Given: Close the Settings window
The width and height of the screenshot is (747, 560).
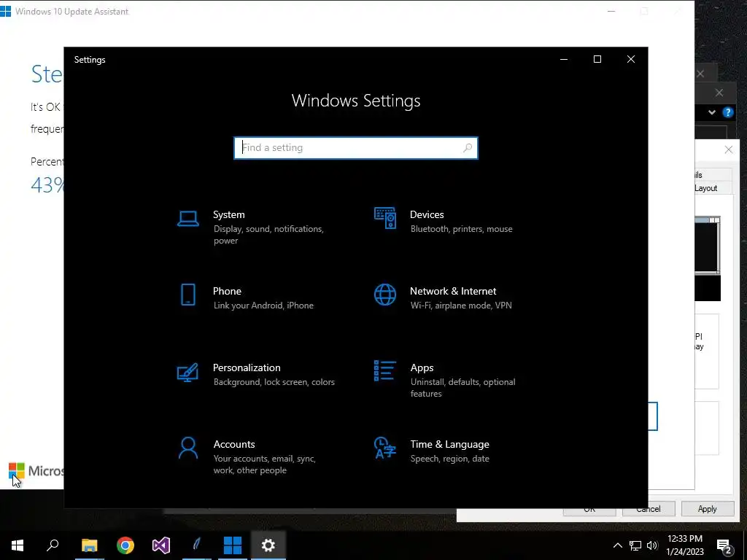Looking at the screenshot, I should pyautogui.click(x=631, y=59).
